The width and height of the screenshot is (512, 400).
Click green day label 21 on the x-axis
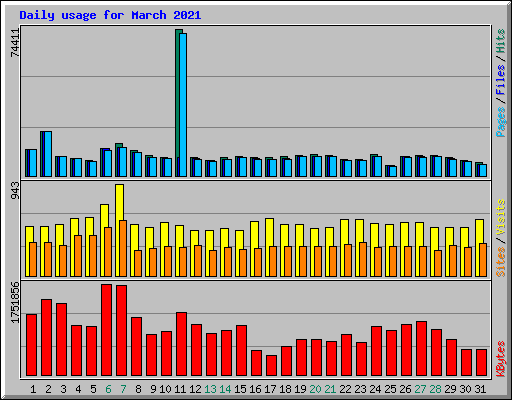point(330,389)
